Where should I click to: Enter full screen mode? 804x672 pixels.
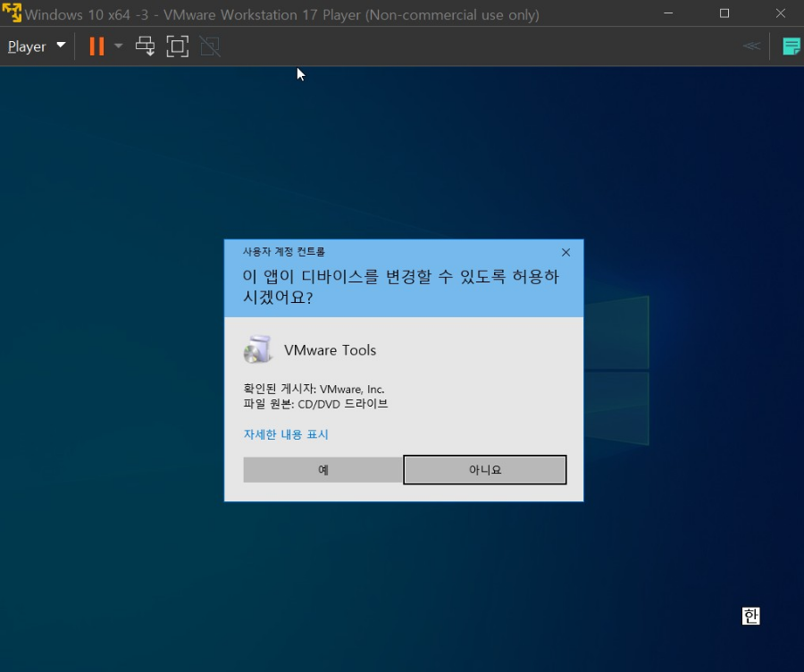pos(178,46)
